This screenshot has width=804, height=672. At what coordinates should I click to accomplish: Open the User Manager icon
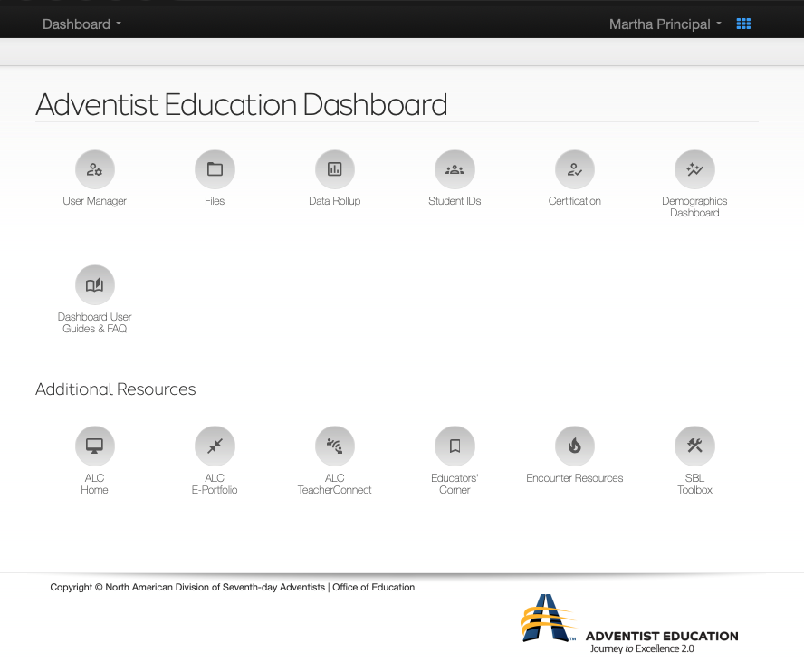pos(94,169)
